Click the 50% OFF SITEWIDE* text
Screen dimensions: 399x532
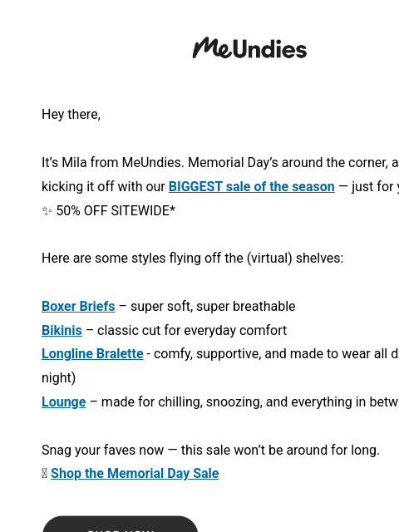116,210
